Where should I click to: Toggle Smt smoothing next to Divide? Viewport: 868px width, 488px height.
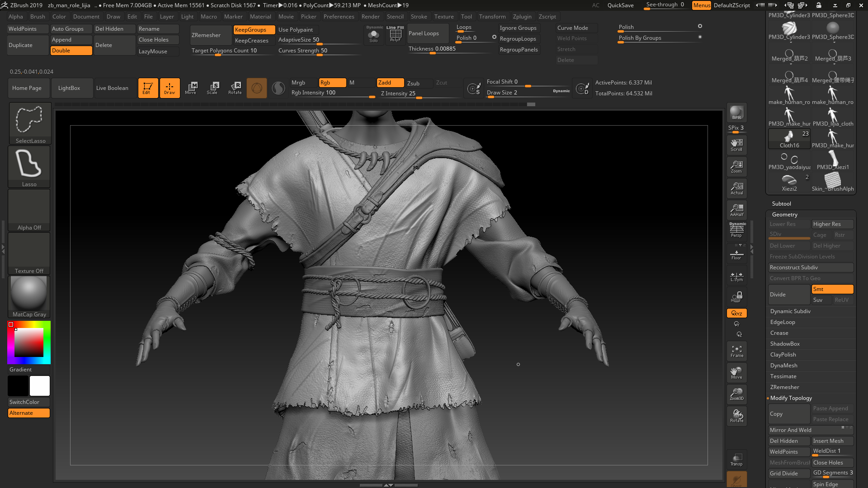[832, 289]
